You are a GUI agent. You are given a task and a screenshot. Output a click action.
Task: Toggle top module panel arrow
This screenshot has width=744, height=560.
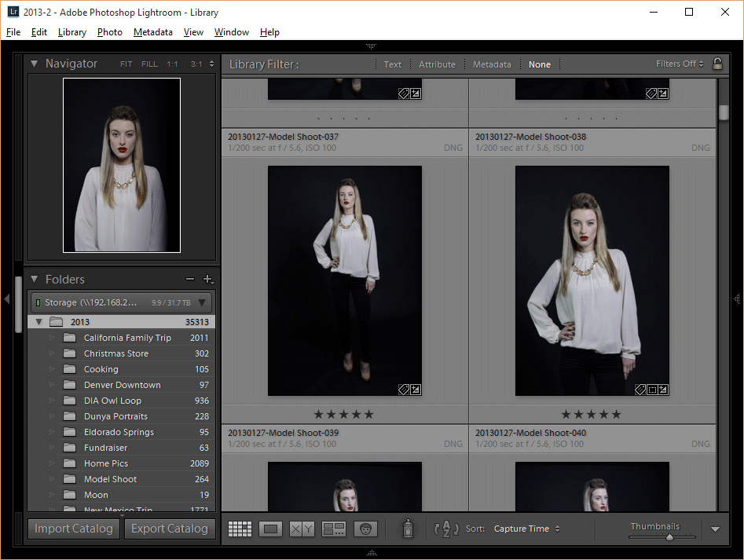tap(372, 46)
